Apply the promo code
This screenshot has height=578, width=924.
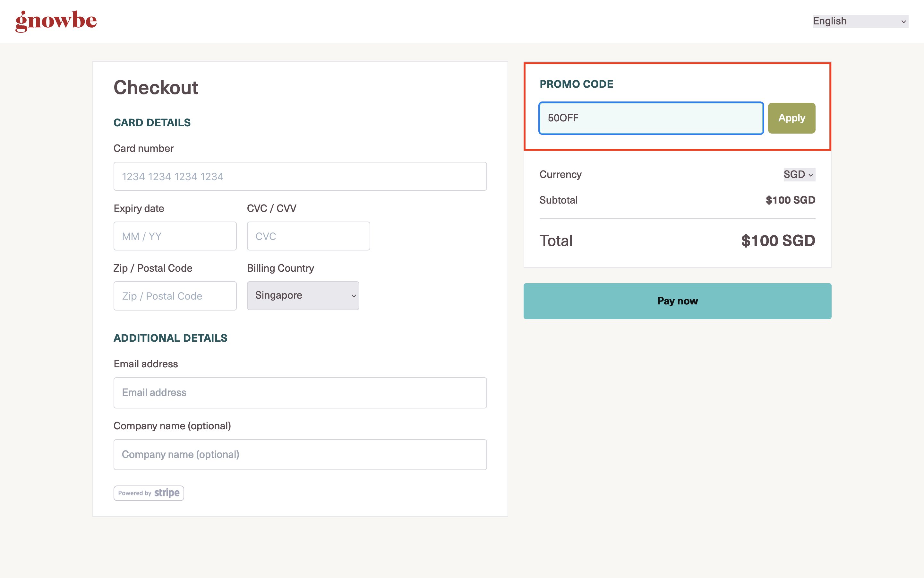pos(791,118)
